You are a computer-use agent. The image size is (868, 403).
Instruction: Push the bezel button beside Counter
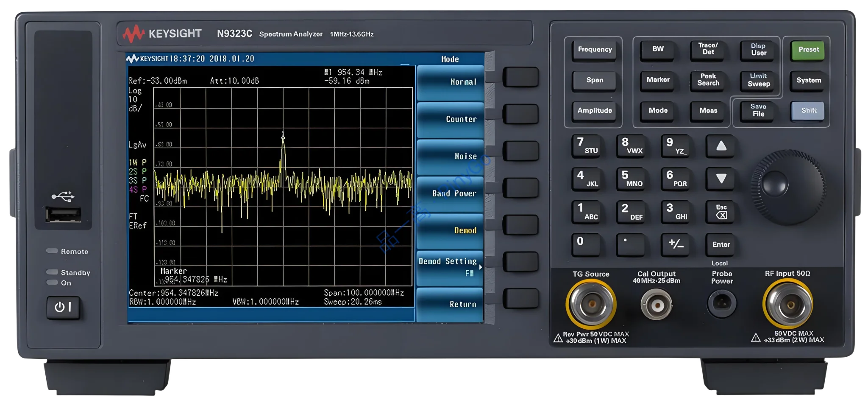520,114
